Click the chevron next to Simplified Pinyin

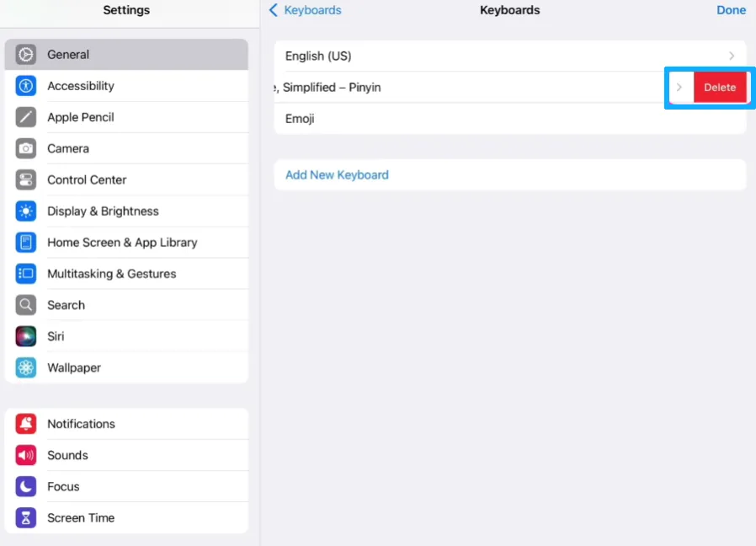pyautogui.click(x=679, y=87)
